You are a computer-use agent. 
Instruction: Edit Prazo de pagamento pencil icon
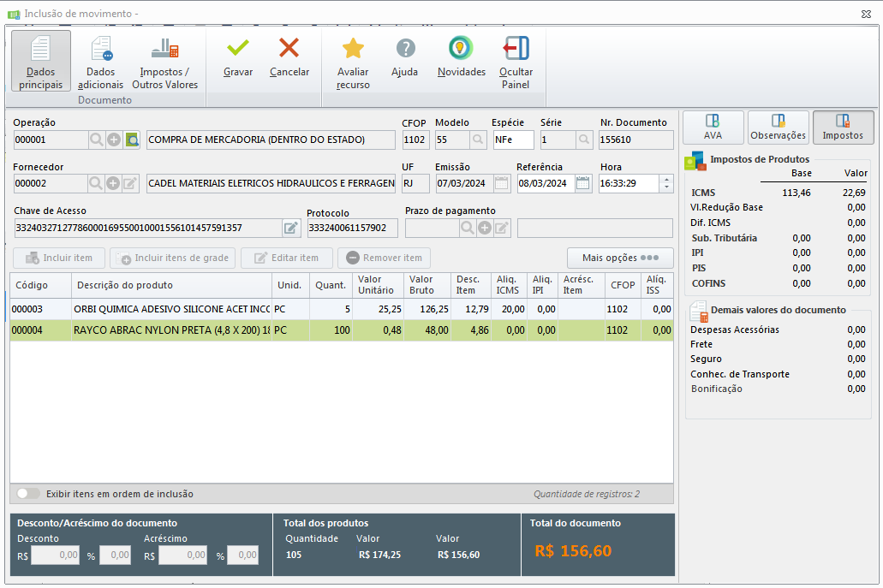[x=502, y=228]
